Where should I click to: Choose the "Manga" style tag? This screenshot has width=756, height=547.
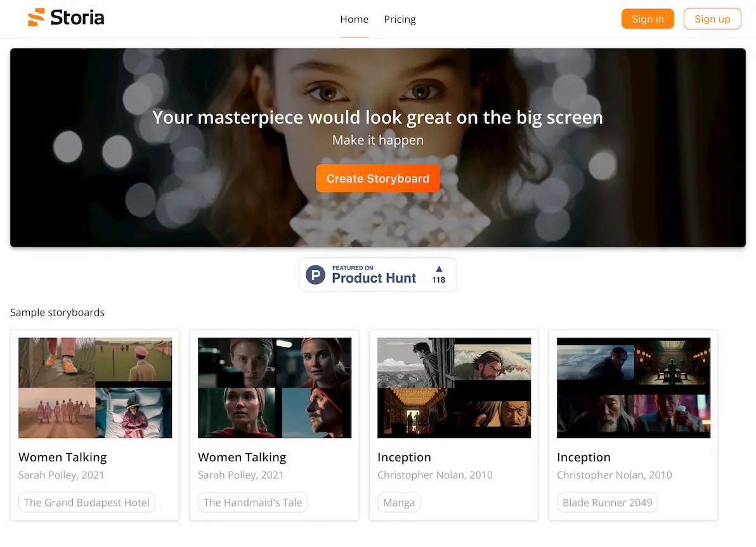399,503
